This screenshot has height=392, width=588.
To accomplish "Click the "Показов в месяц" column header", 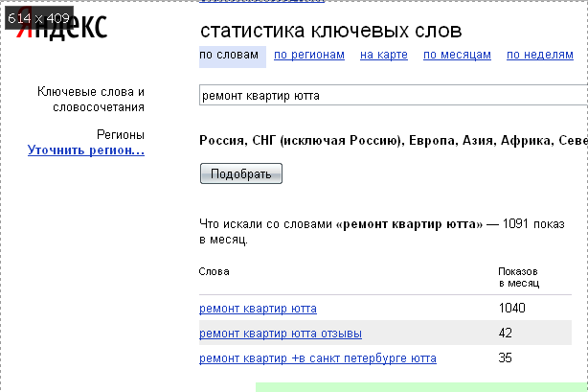I will [518, 277].
